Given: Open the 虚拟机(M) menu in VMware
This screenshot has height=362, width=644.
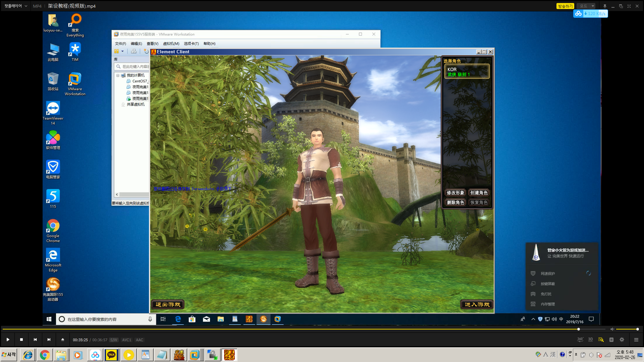Looking at the screenshot, I should 171,44.
